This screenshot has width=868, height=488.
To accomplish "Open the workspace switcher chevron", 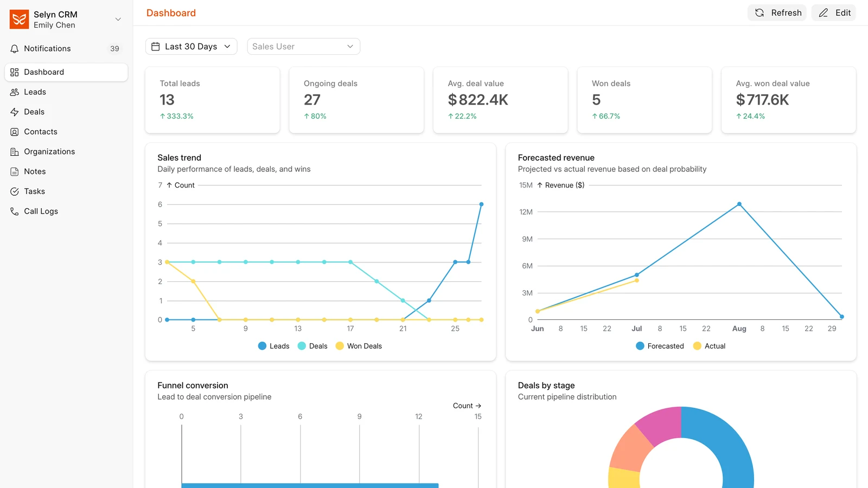I will click(118, 20).
